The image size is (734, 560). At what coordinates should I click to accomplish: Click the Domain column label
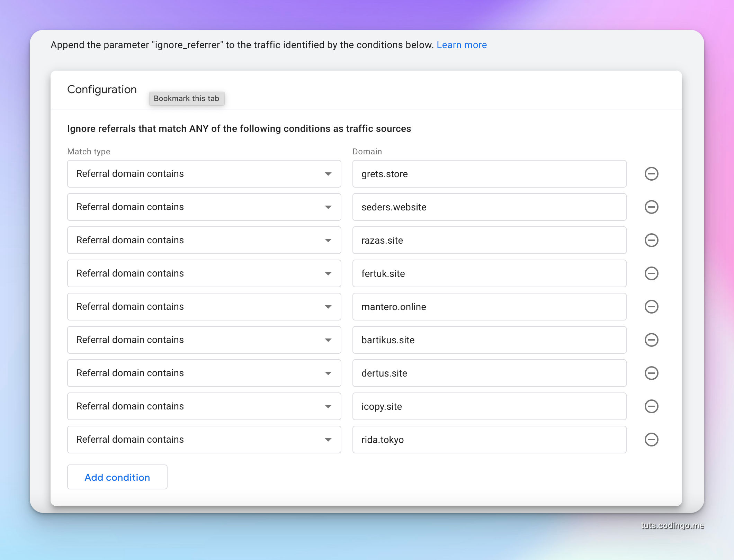point(367,152)
